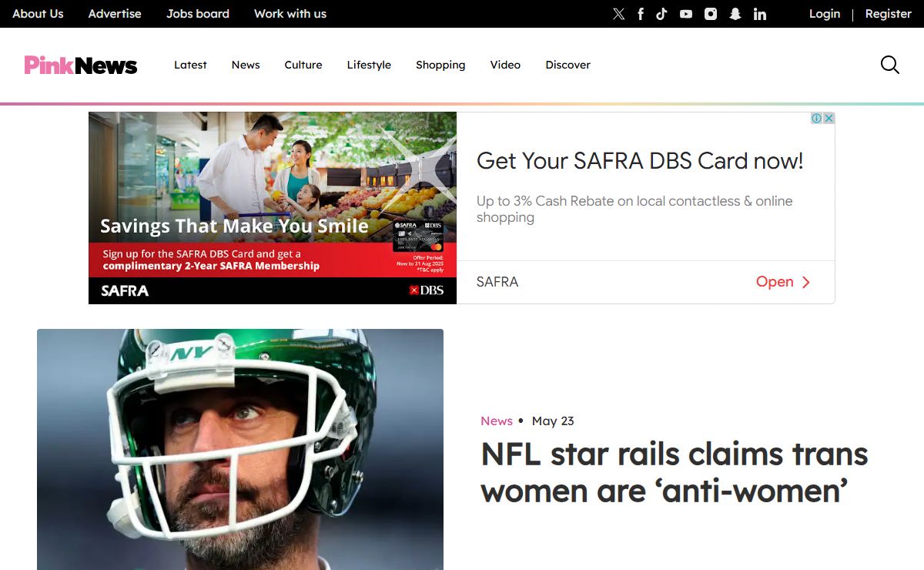The height and width of the screenshot is (570, 924).
Task: Open the Culture navigation item
Action: [303, 65]
